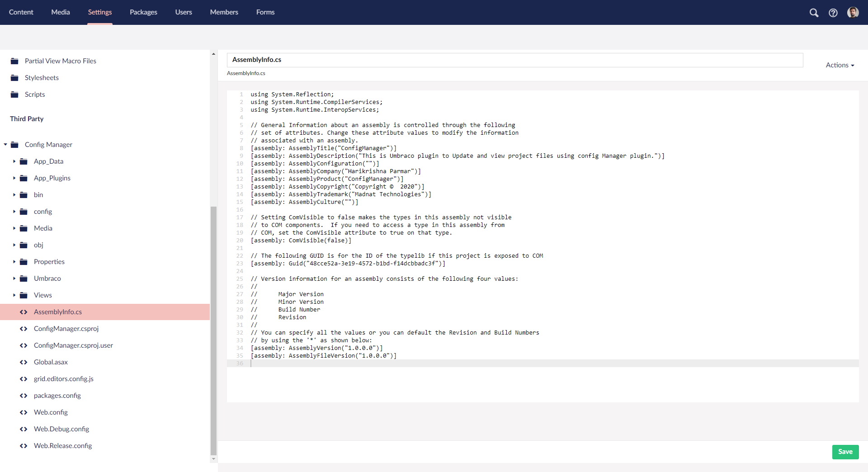
Task: Expand the Properties folder arrow
Action: [14, 262]
